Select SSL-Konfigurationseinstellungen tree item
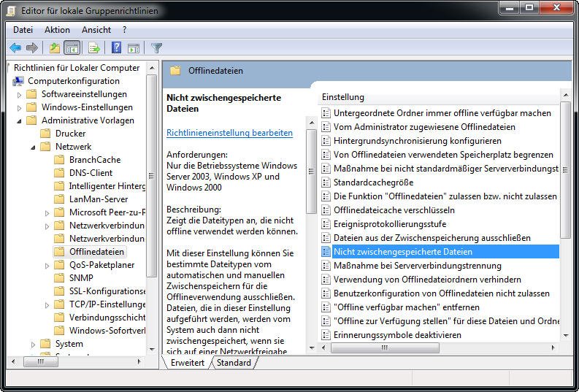 (x=107, y=291)
